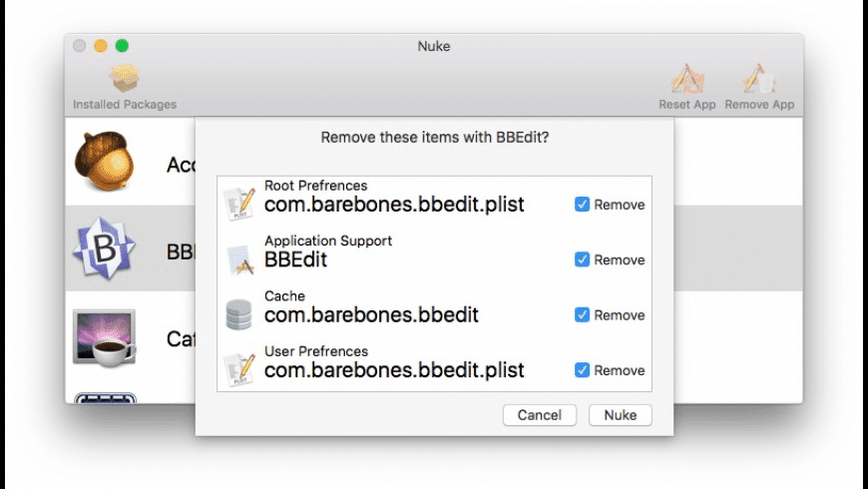Screen dimensions: 868x489
Task: Uncheck Remove for Application Support BBEdit
Action: [x=582, y=259]
